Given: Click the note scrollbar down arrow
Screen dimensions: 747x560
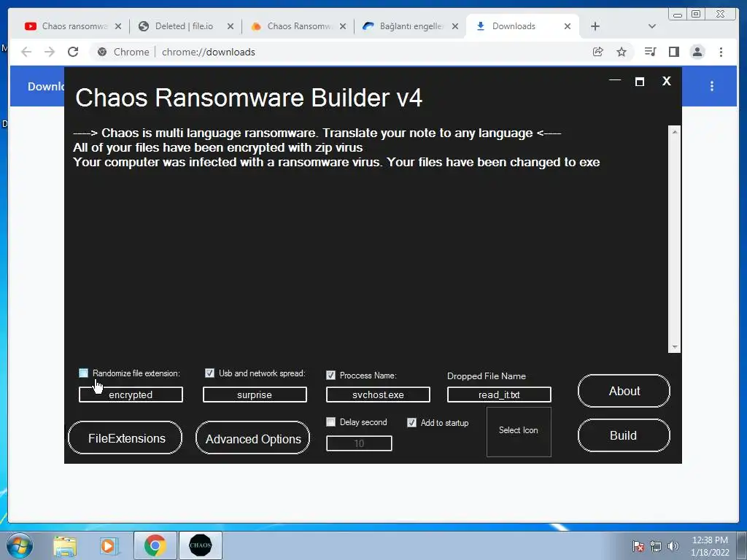Looking at the screenshot, I should pos(675,347).
